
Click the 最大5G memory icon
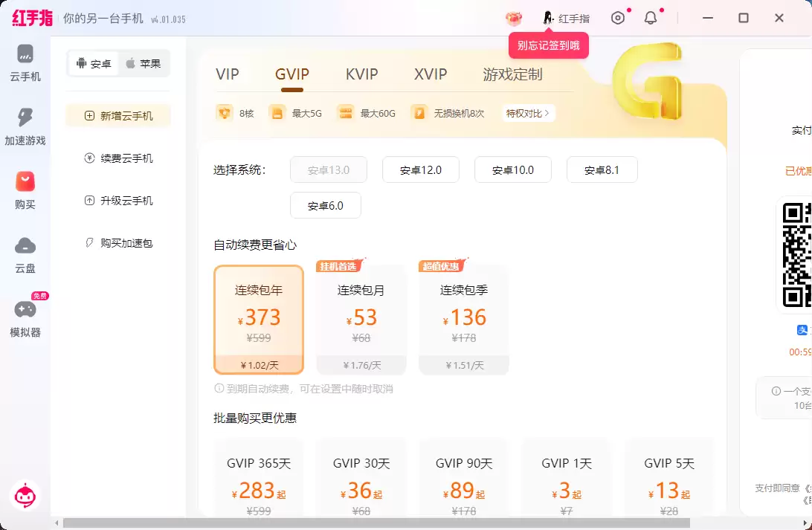277,112
